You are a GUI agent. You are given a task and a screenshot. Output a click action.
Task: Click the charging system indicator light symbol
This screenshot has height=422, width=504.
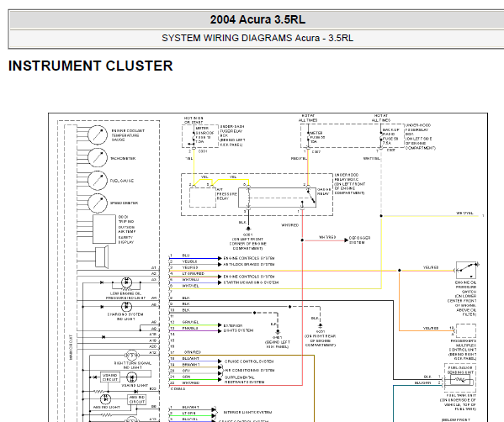[x=126, y=306]
